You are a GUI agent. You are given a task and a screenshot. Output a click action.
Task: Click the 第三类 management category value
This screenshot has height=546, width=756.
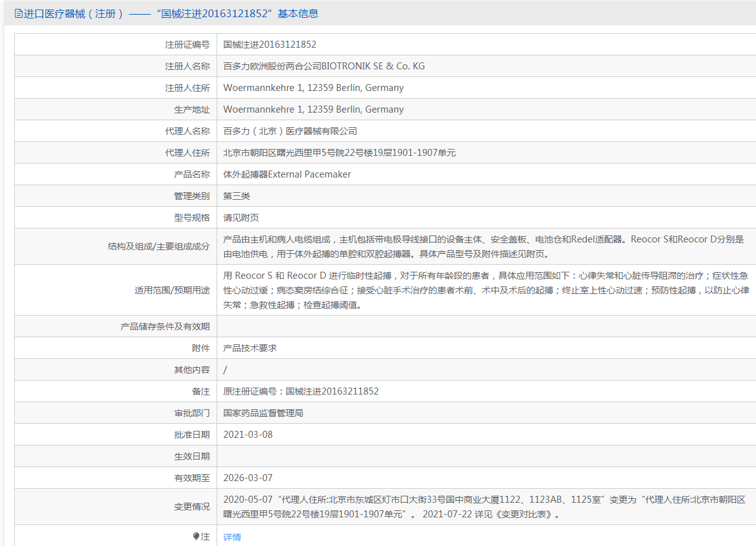(237, 196)
